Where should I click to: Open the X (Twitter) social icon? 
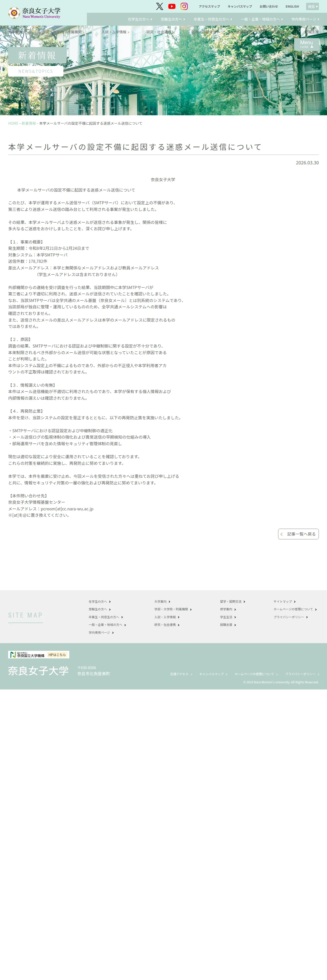coord(159,6)
